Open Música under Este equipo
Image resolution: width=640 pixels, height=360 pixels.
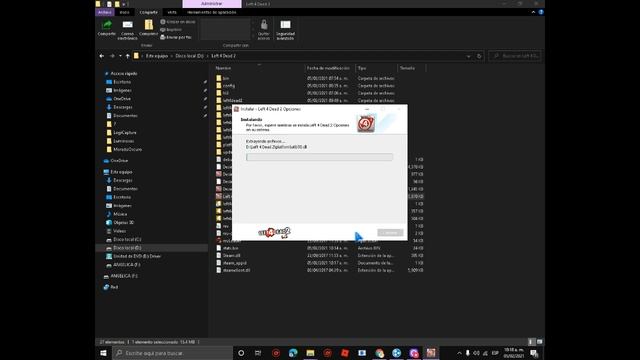point(120,214)
